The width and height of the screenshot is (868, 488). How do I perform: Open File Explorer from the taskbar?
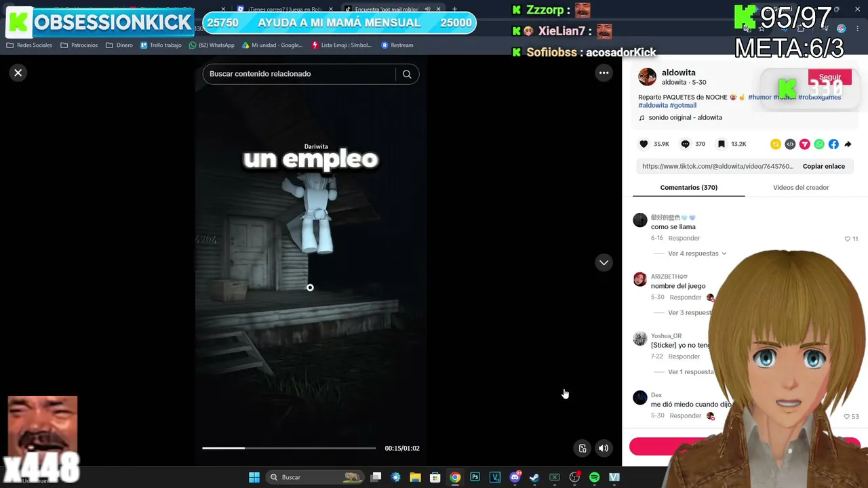pyautogui.click(x=415, y=477)
